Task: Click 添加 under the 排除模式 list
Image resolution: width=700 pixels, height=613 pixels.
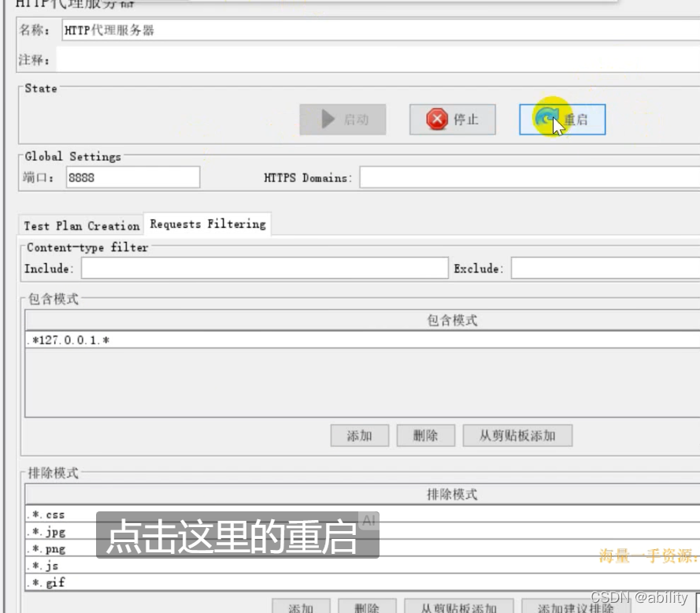Action: pyautogui.click(x=302, y=607)
